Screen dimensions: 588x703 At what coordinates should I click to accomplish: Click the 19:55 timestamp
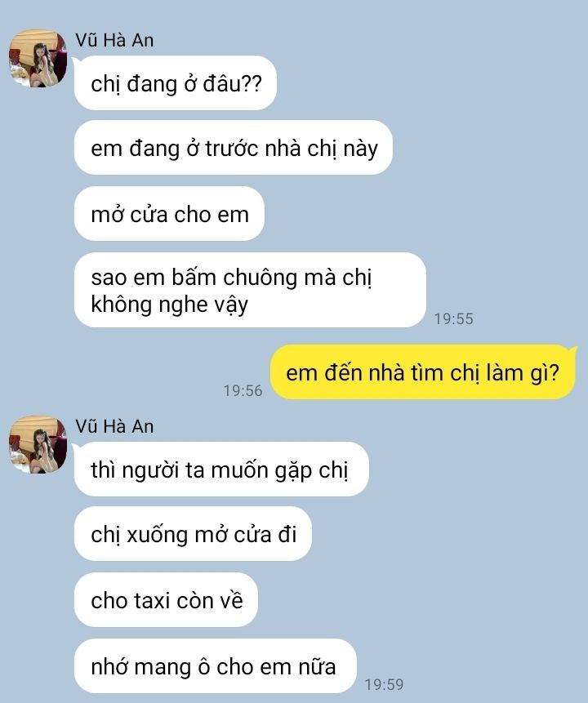tap(453, 318)
